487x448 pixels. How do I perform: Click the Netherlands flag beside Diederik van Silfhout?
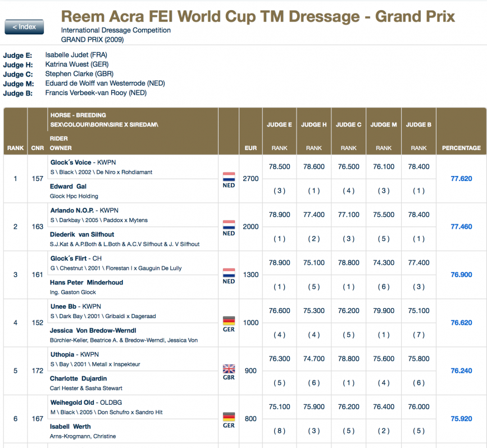[229, 224]
